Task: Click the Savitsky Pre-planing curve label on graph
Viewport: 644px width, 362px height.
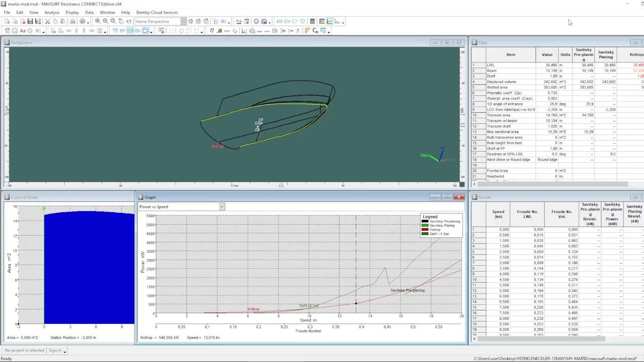Action: [x=408, y=291]
